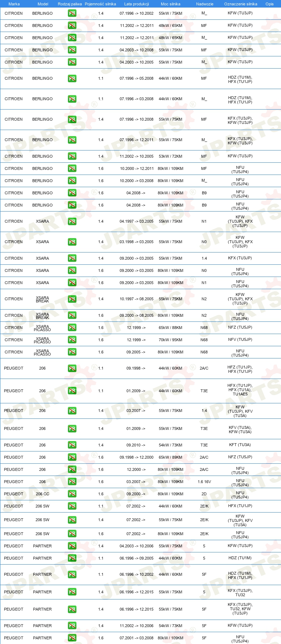Image resolution: width=281 pixels, height=644 pixels.
Task: Click the Moc silnika column header
Action: point(171,4)
